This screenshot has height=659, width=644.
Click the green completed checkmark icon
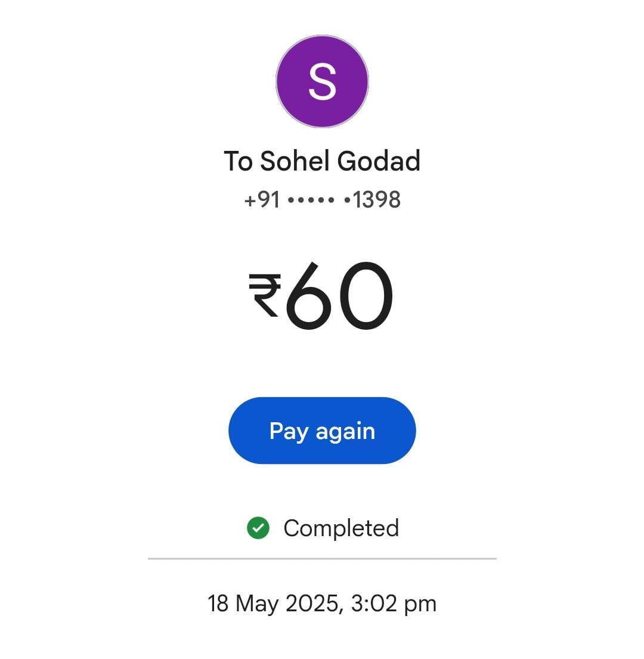(258, 528)
